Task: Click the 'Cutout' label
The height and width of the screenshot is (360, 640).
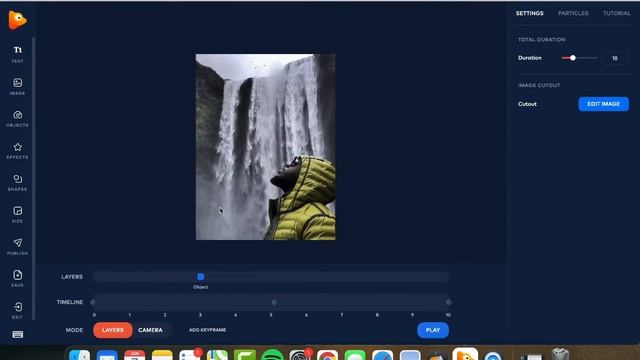Action: tap(527, 104)
